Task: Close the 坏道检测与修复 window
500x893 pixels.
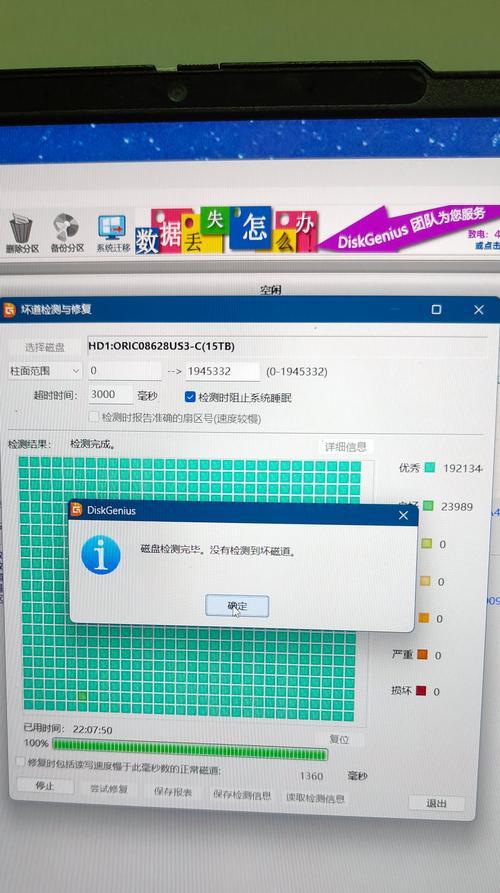Action: click(x=478, y=310)
